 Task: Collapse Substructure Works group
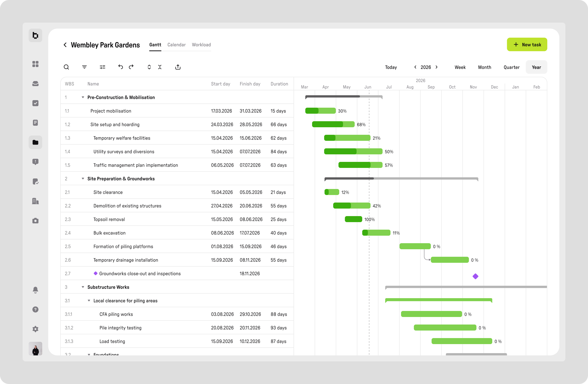pyautogui.click(x=83, y=287)
